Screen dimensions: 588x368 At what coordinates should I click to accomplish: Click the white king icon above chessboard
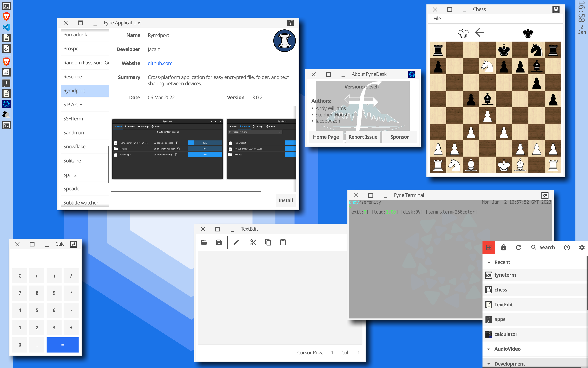click(463, 33)
